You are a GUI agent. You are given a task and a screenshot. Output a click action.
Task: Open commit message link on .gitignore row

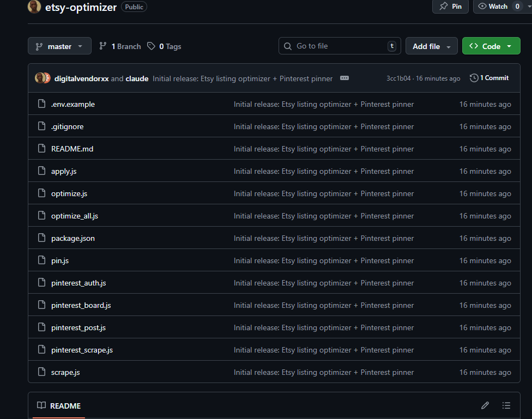[x=324, y=126]
